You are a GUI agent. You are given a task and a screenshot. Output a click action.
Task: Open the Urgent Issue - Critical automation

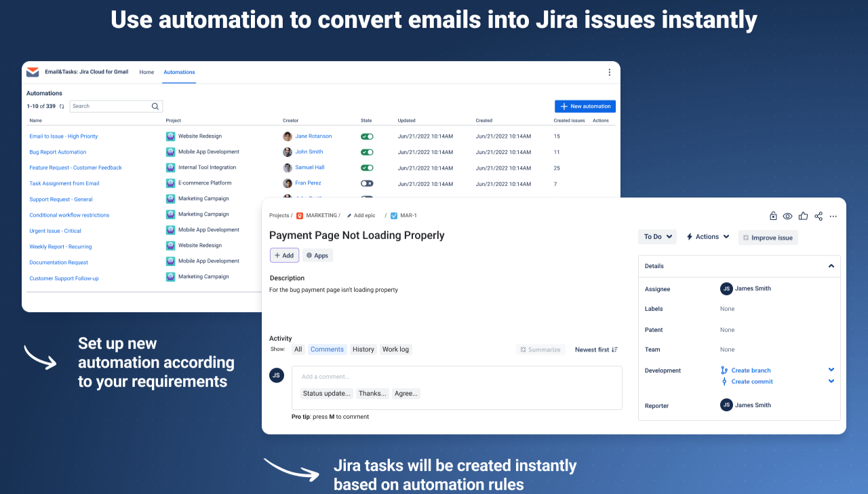pyautogui.click(x=55, y=231)
